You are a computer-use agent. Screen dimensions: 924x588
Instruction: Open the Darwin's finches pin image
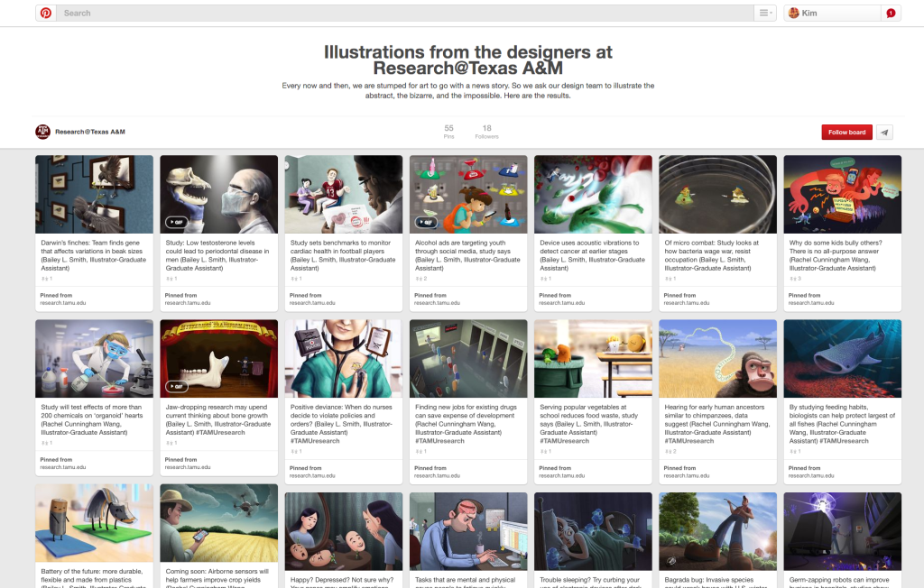coord(95,194)
